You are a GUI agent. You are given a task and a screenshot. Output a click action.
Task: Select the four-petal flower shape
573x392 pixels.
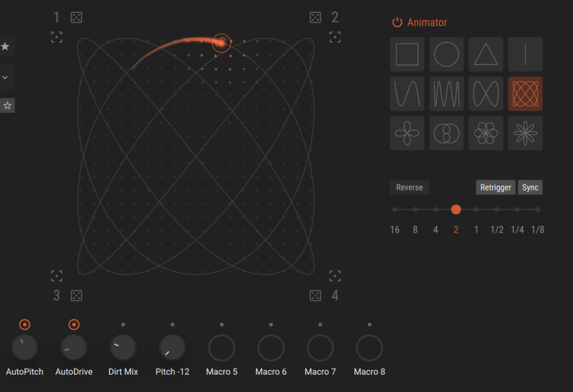click(407, 133)
